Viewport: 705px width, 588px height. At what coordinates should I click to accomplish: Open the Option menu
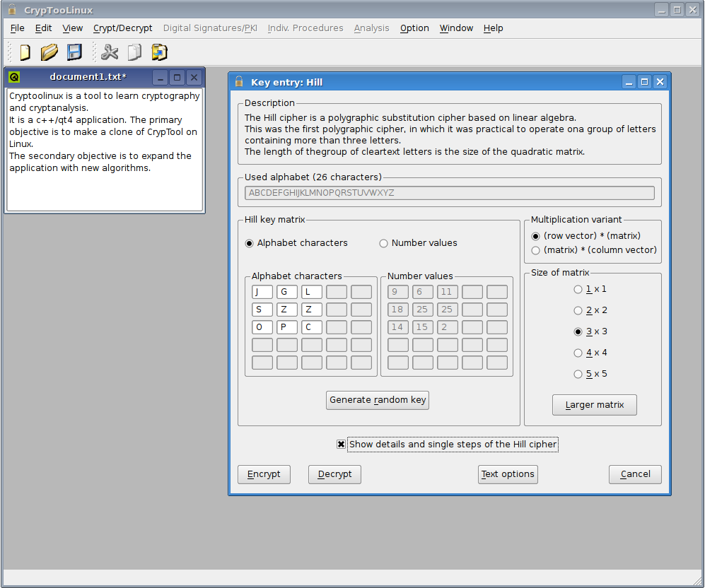[x=414, y=28]
